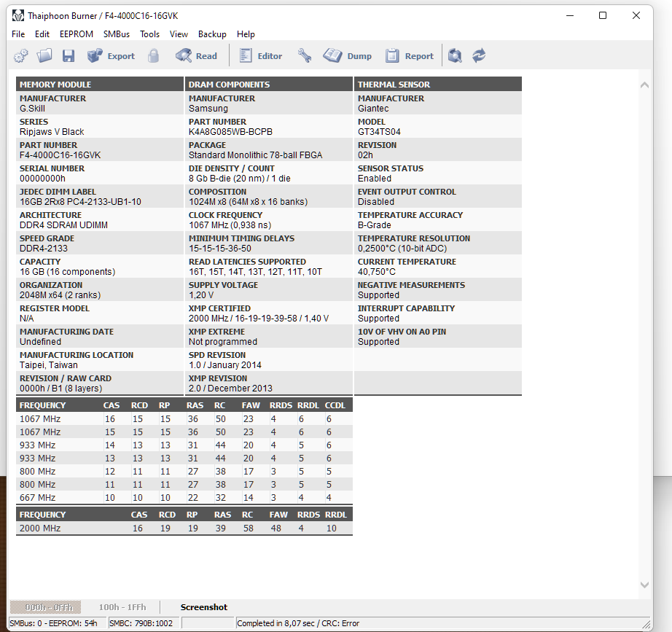Click speed grade value DDR4-2133
The image size is (672, 632).
click(x=44, y=249)
